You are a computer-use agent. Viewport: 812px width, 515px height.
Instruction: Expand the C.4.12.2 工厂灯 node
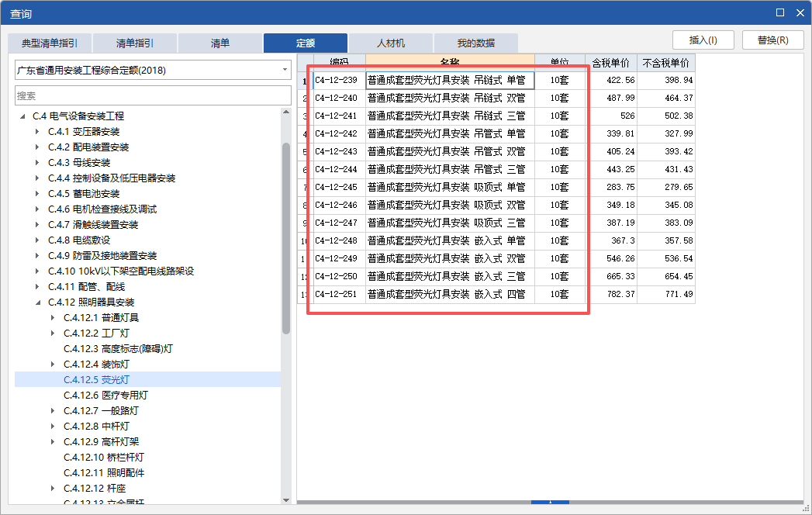(53, 333)
